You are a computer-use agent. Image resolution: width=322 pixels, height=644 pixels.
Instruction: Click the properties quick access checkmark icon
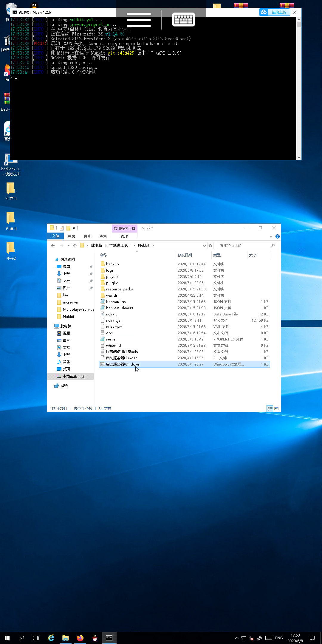[x=62, y=228]
